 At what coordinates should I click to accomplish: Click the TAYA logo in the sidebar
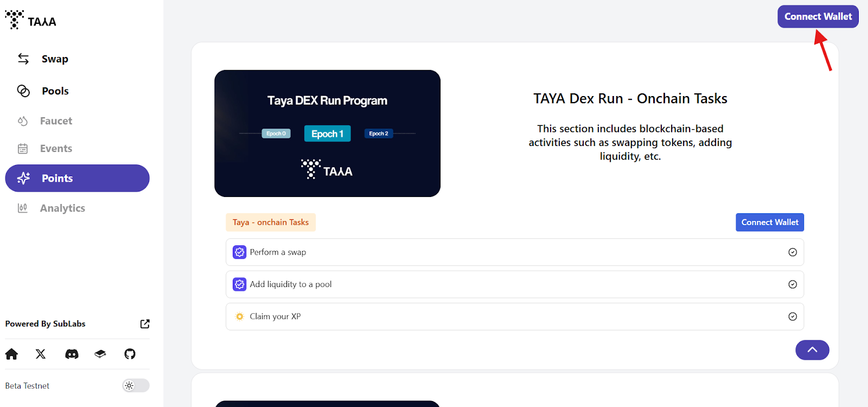30,20
